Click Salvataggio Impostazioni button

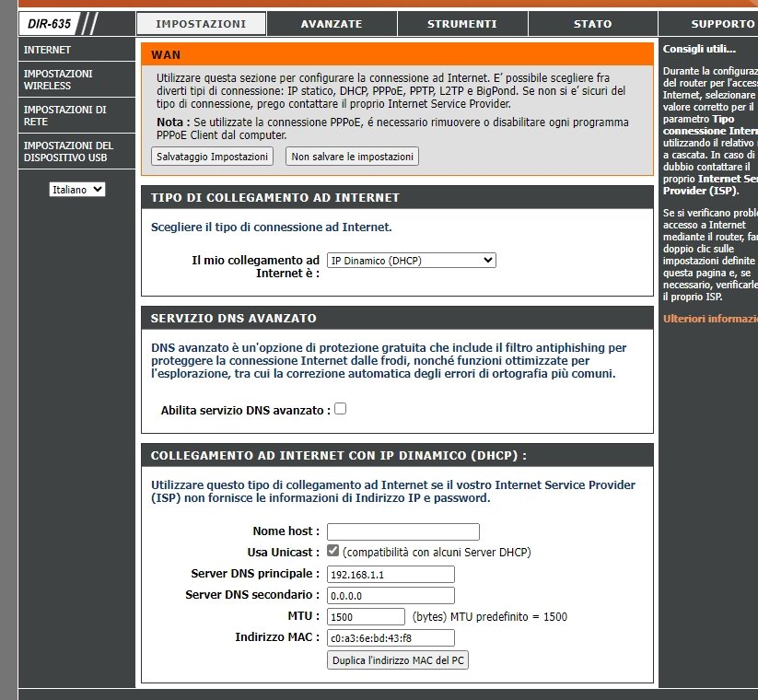(x=212, y=157)
